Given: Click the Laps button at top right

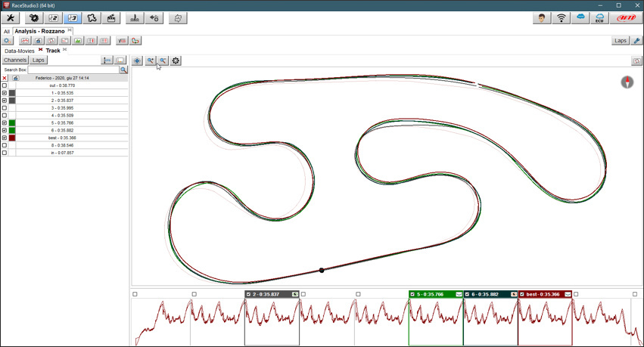Looking at the screenshot, I should tap(620, 41).
